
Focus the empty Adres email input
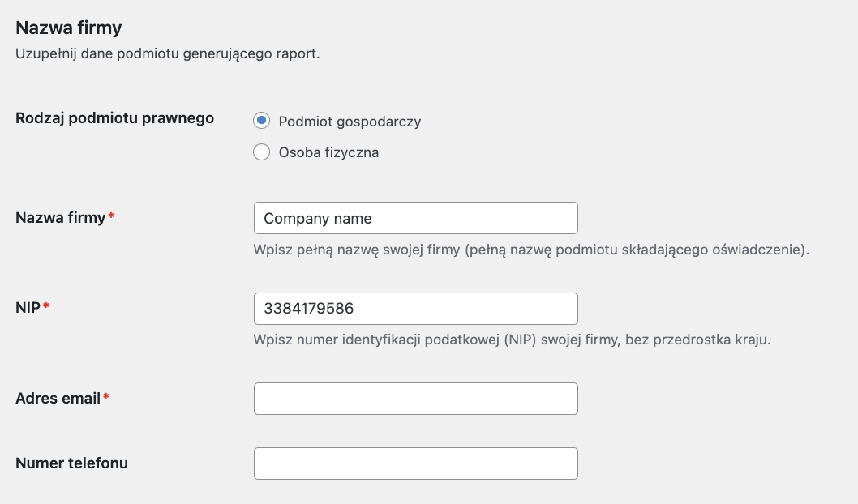415,399
